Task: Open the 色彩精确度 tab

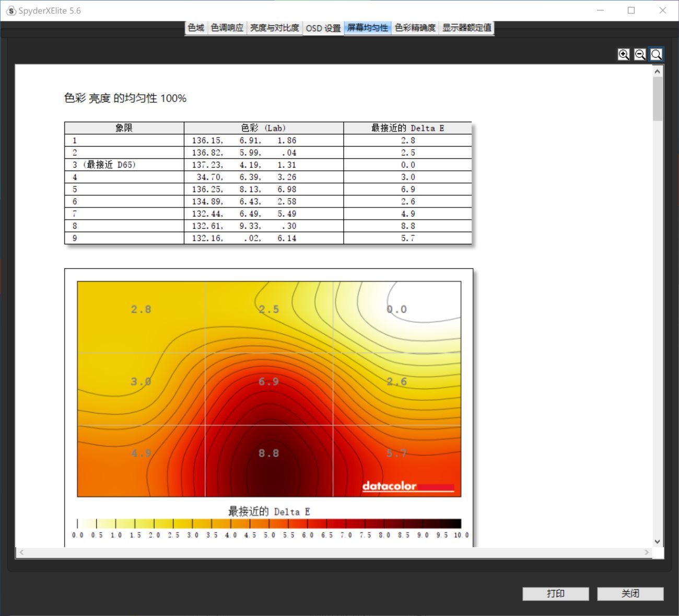Action: [415, 28]
